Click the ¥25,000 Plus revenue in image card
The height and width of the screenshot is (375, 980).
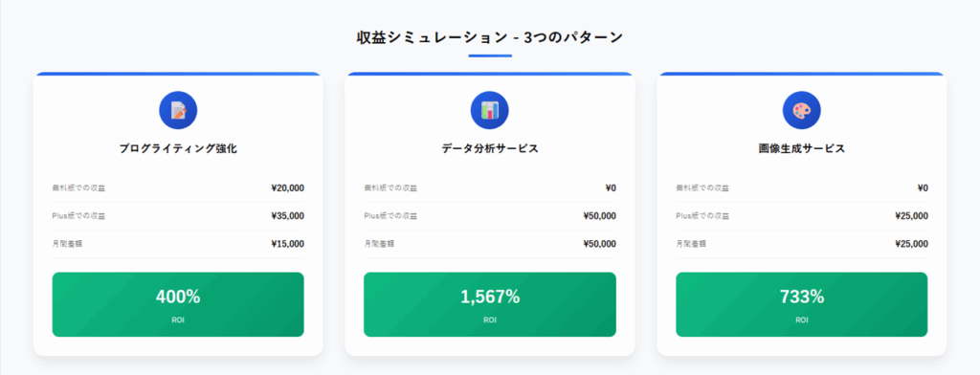(911, 215)
